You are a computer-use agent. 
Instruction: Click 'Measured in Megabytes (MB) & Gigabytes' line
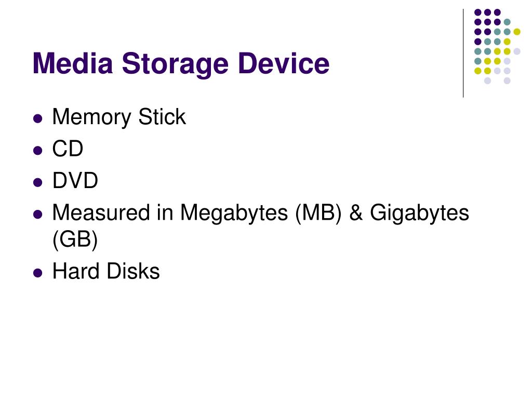(261, 214)
